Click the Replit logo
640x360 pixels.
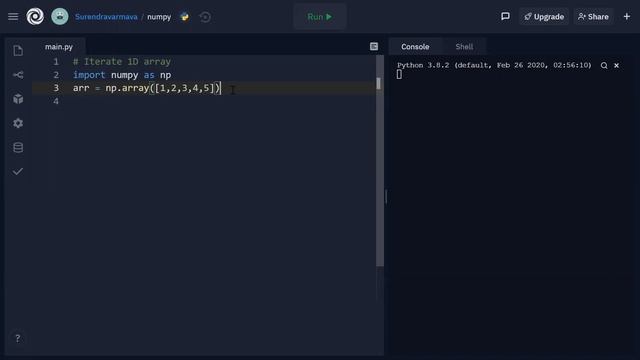(35, 17)
